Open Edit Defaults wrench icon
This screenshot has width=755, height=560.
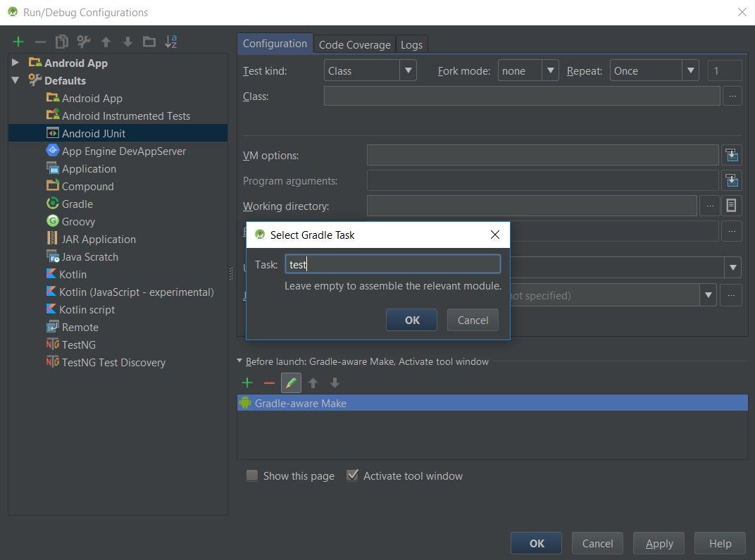point(84,42)
